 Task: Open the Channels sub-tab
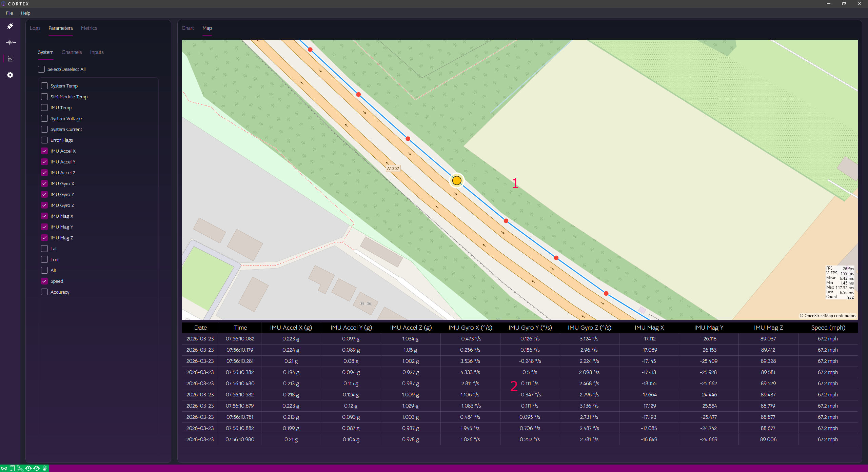(x=72, y=52)
